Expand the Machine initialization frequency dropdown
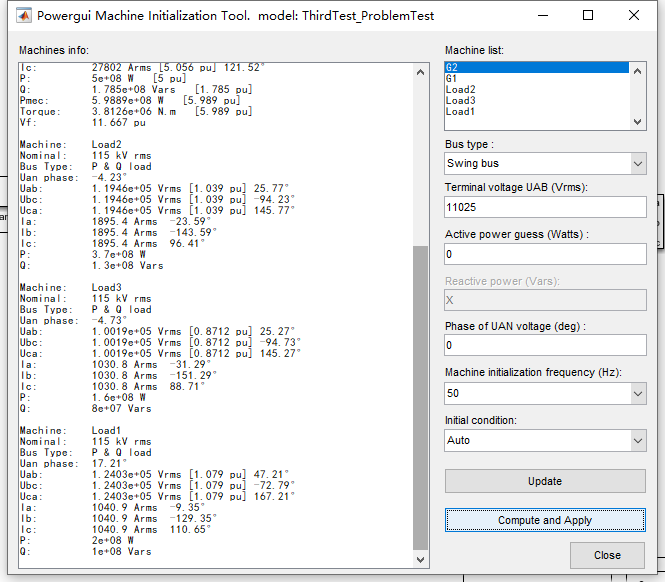 (x=545, y=394)
